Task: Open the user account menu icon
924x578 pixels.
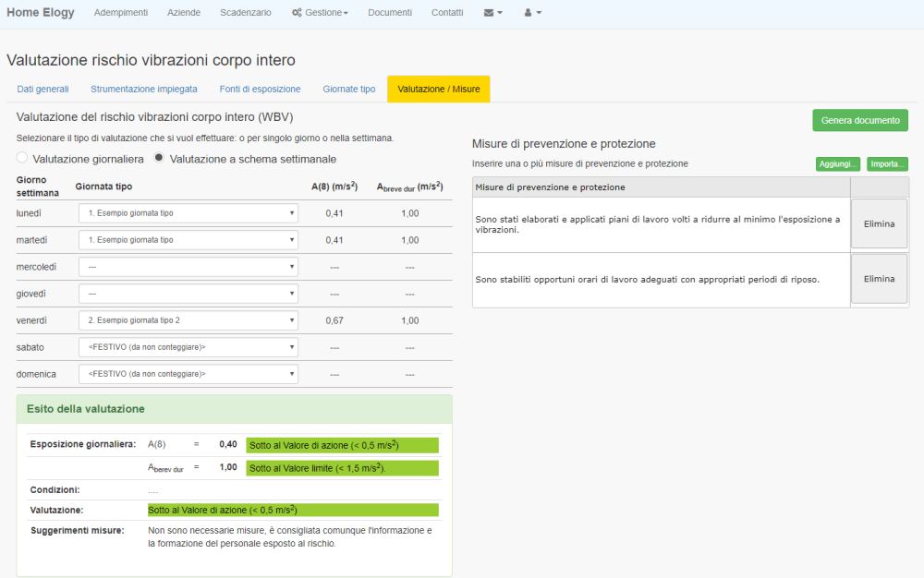Action: [x=532, y=13]
